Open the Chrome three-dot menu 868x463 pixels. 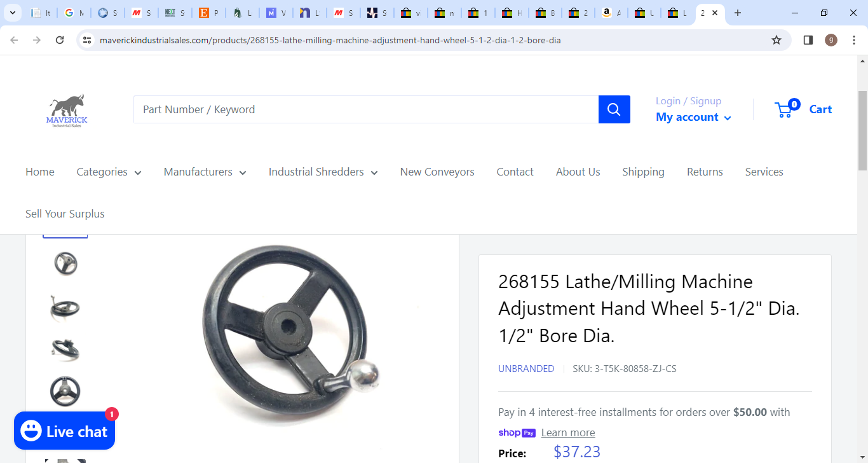(854, 40)
